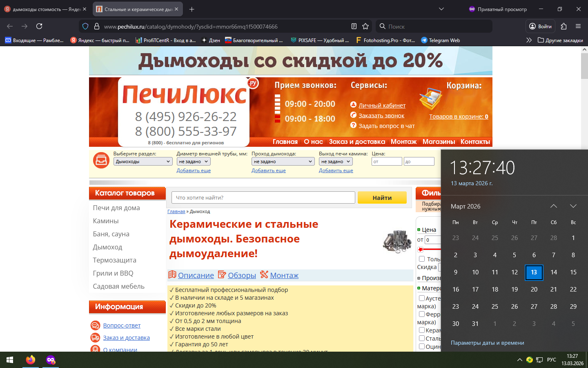
Task: Go to next month in calendar
Action: (573, 206)
